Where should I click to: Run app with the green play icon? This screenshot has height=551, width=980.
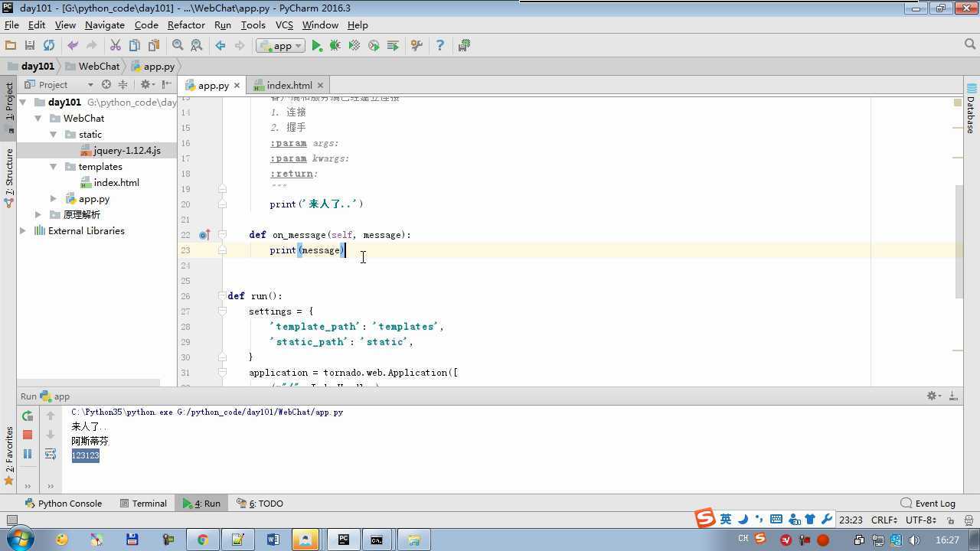tap(316, 46)
